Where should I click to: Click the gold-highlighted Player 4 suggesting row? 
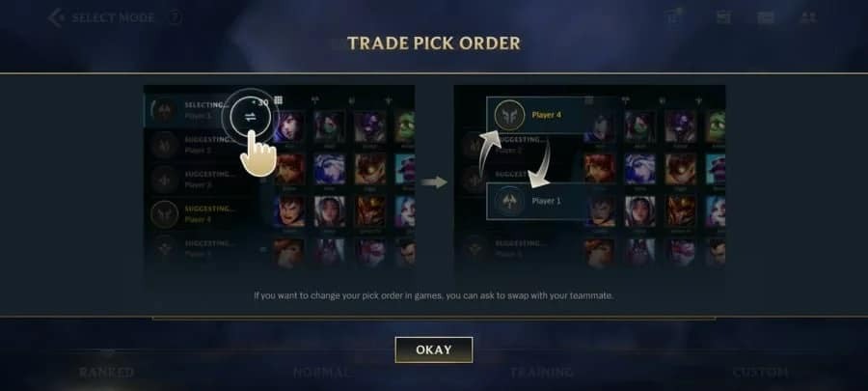click(202, 213)
